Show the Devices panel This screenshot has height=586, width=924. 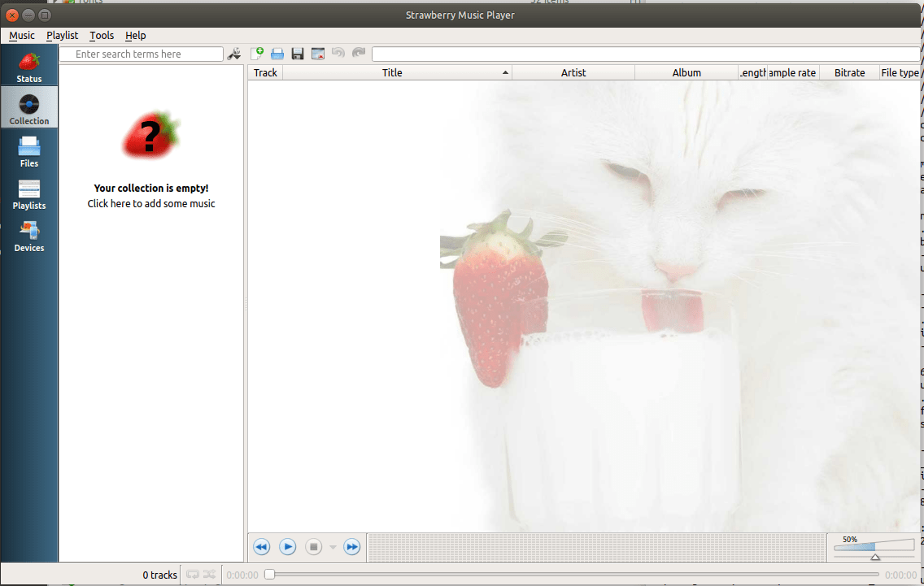point(29,236)
